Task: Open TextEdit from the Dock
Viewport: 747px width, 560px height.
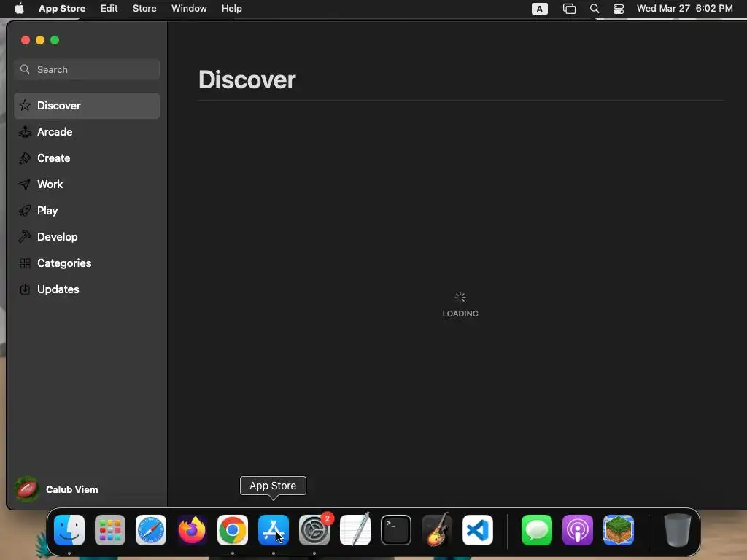Action: pyautogui.click(x=355, y=530)
